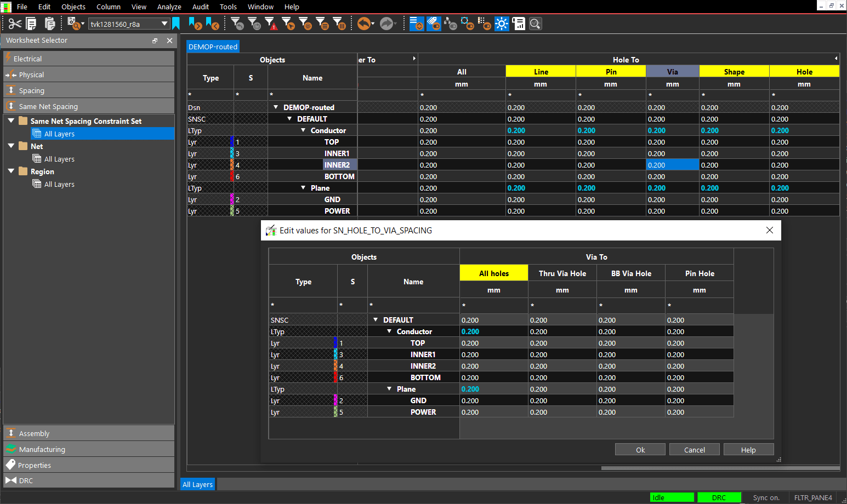Click the All holes column header
Screen dimensions: 847x504
494,273
